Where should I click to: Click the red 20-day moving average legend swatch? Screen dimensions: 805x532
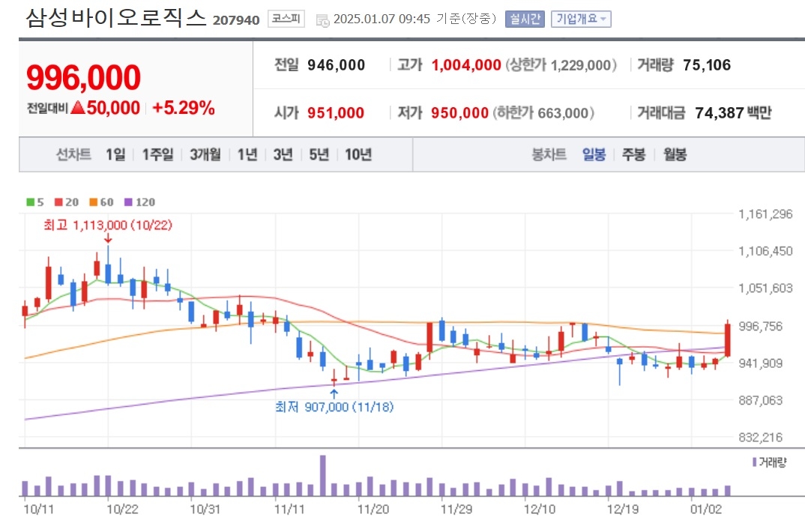pos(58,202)
